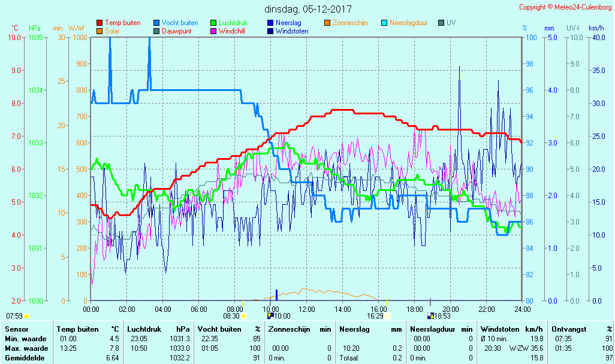Viewport: 615px width, 364px height.
Task: Click the sunrise icon beside 08:30
Action: pos(244,316)
